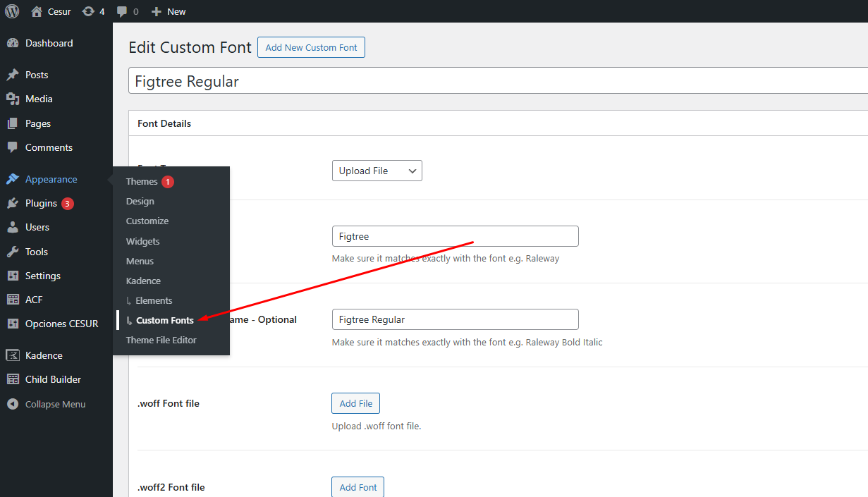Select the Media library icon
The width and height of the screenshot is (868, 497).
tap(13, 99)
